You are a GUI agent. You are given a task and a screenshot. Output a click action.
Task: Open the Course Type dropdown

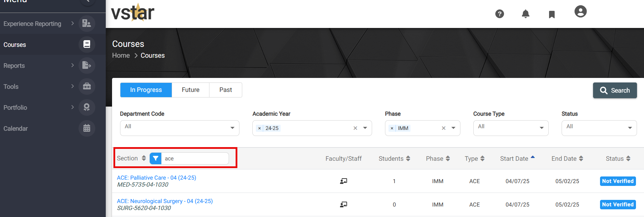(x=511, y=128)
